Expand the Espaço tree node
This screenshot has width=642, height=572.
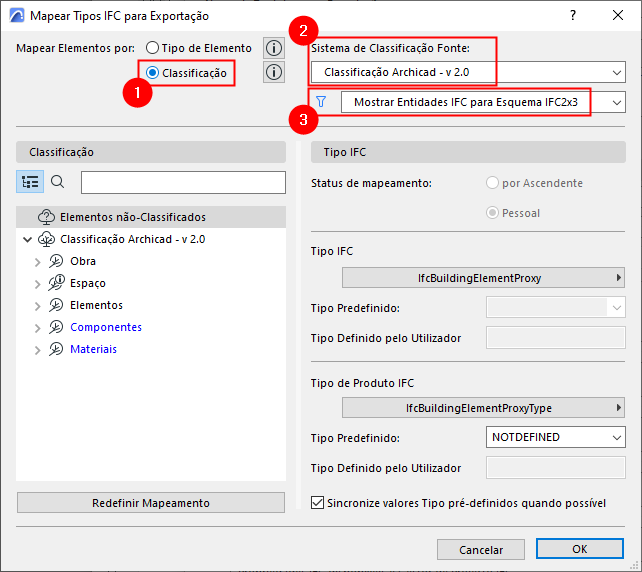tap(38, 284)
